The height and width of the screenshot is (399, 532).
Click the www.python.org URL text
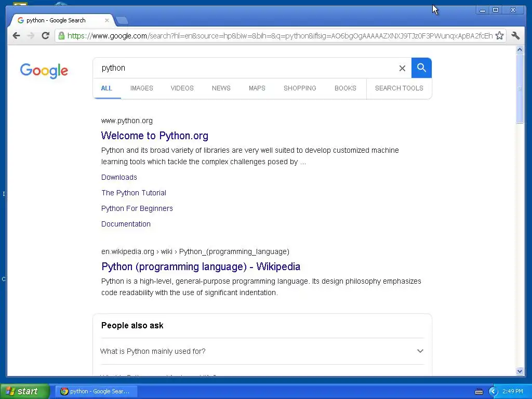tap(127, 121)
